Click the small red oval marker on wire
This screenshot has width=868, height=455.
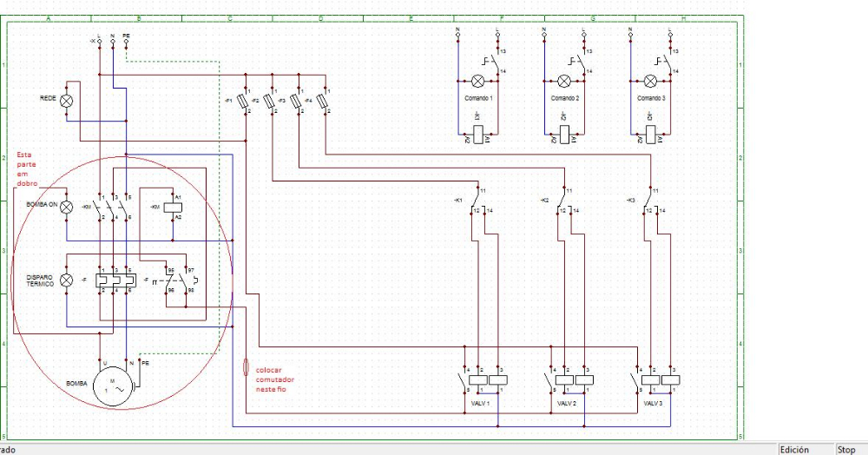coord(245,365)
